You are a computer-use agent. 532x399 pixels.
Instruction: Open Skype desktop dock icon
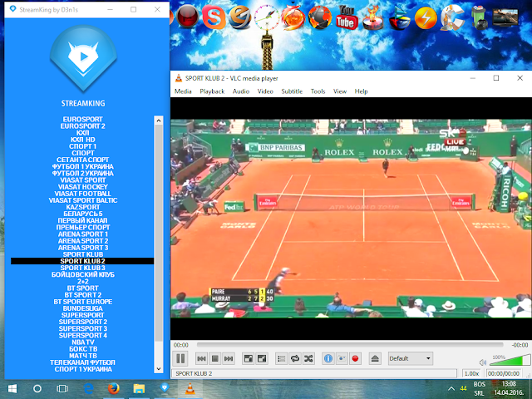pyautogui.click(x=214, y=17)
